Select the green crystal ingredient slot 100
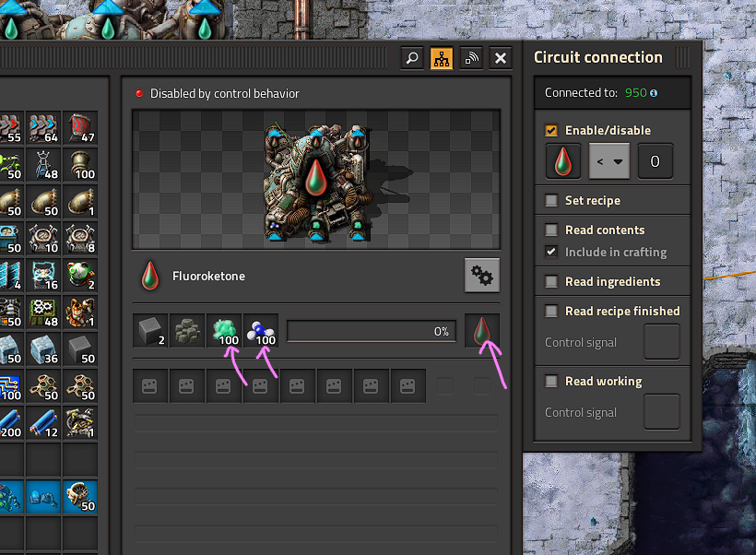This screenshot has height=555, width=756. point(224,331)
